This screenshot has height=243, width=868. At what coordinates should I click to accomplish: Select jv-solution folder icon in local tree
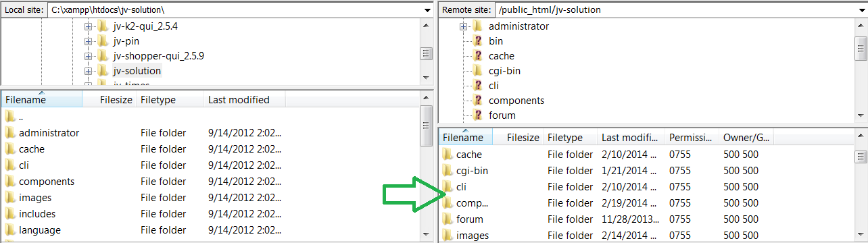coord(103,71)
